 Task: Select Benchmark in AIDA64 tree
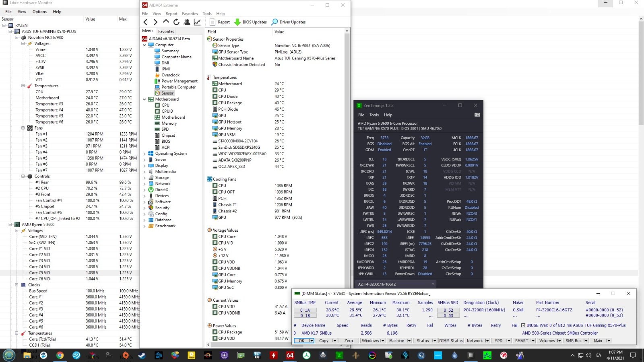(x=162, y=226)
